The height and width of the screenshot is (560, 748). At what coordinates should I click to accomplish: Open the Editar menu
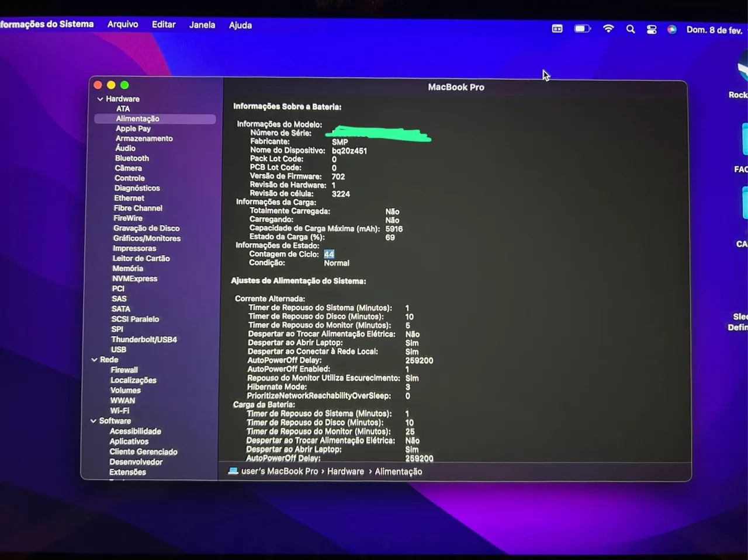pos(164,25)
